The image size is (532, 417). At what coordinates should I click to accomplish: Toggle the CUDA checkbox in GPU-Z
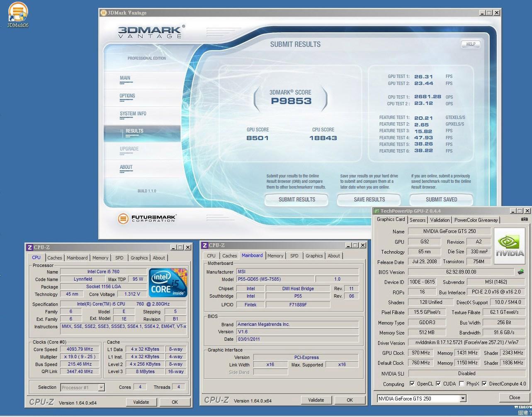coord(438,383)
